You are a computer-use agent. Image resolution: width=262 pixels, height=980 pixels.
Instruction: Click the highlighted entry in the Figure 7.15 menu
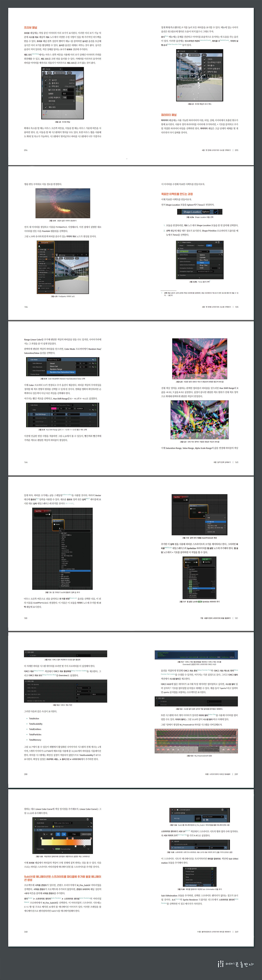75,571
